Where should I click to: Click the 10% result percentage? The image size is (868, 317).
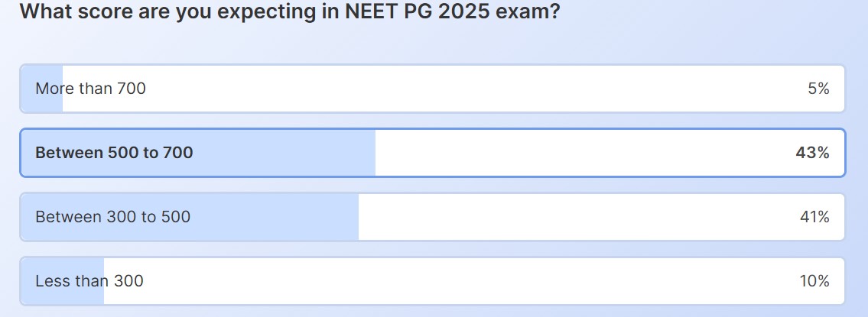pyautogui.click(x=814, y=281)
